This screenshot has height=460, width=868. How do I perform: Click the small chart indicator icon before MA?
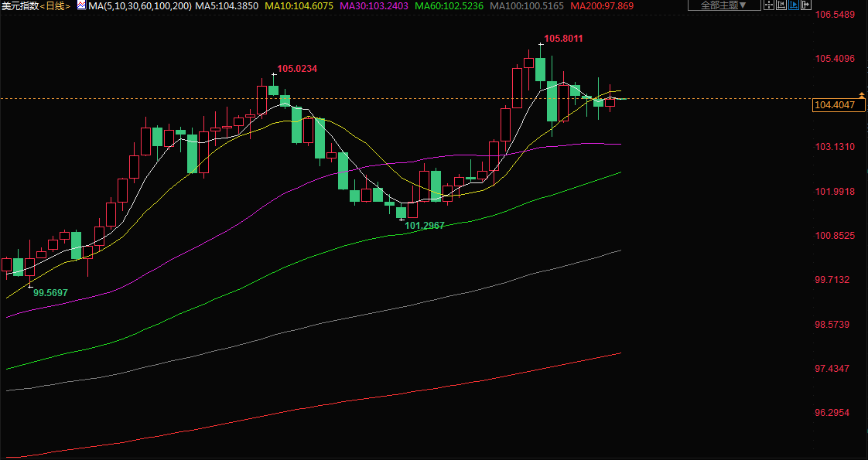[81, 5]
